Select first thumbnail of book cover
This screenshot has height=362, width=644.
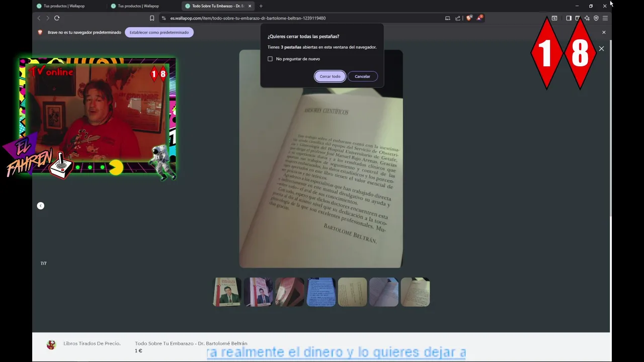227,292
